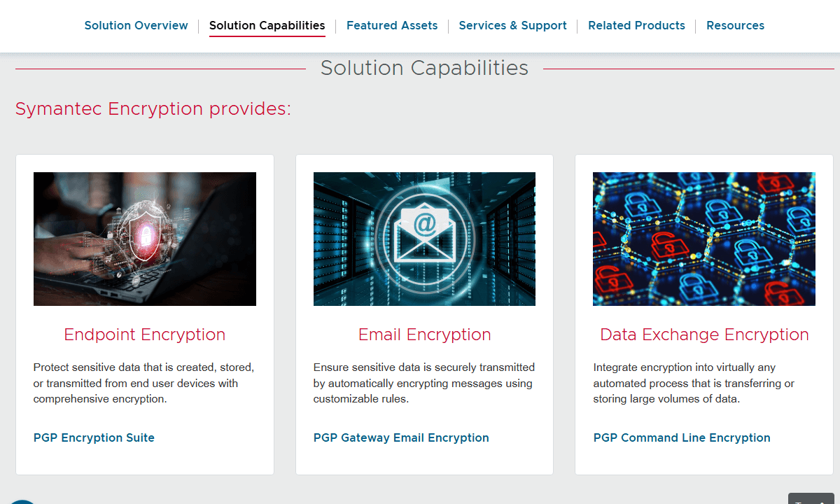Open the Services & Support page
The width and height of the screenshot is (840, 504).
pos(512,25)
